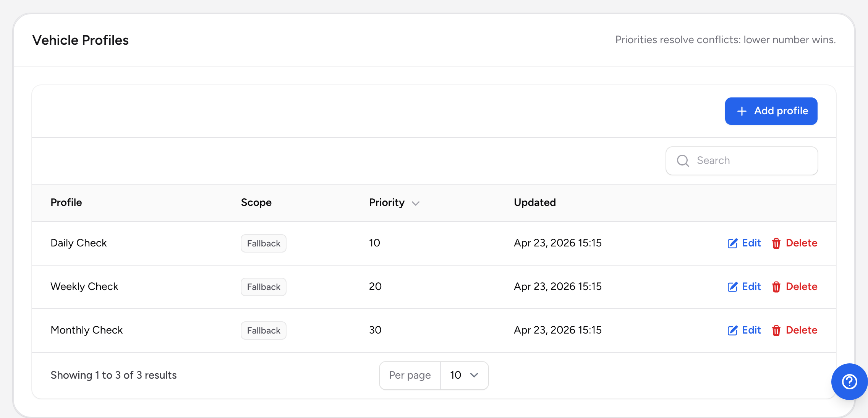
Task: Delete the Weekly Check profile
Action: (794, 287)
